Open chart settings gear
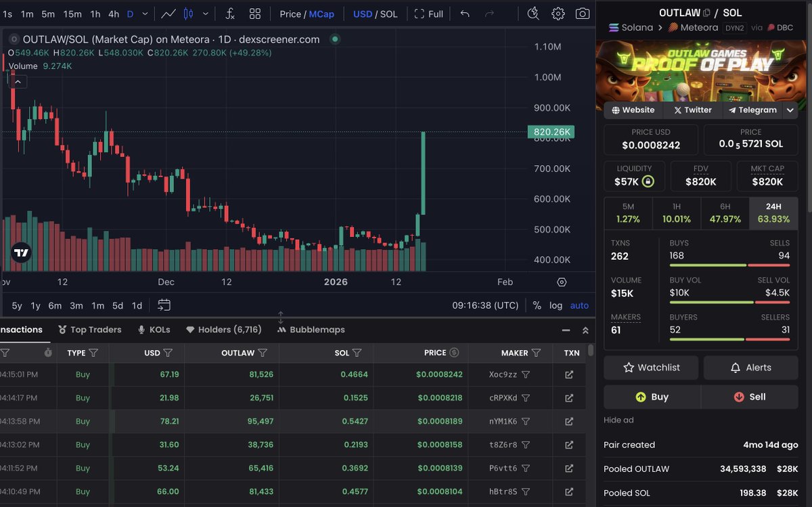812x507 pixels. pos(558,14)
